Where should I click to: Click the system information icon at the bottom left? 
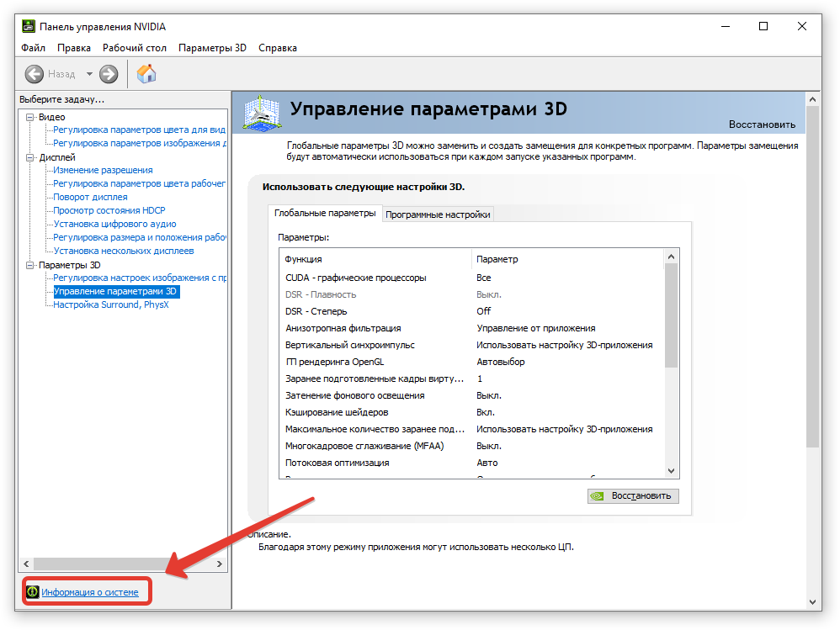pos(33,591)
